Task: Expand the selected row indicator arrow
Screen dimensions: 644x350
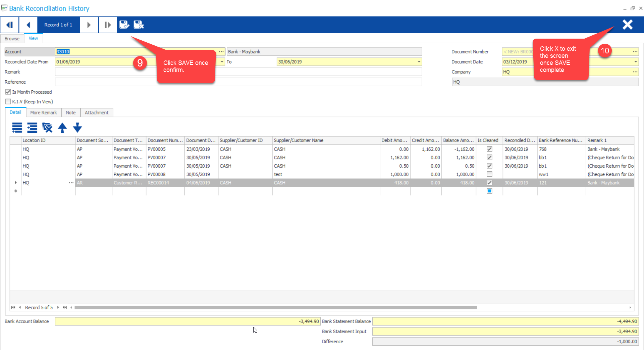Action: (15, 183)
